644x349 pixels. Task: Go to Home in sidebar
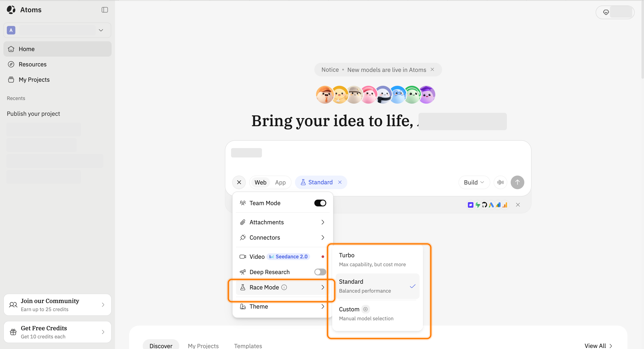point(57,49)
